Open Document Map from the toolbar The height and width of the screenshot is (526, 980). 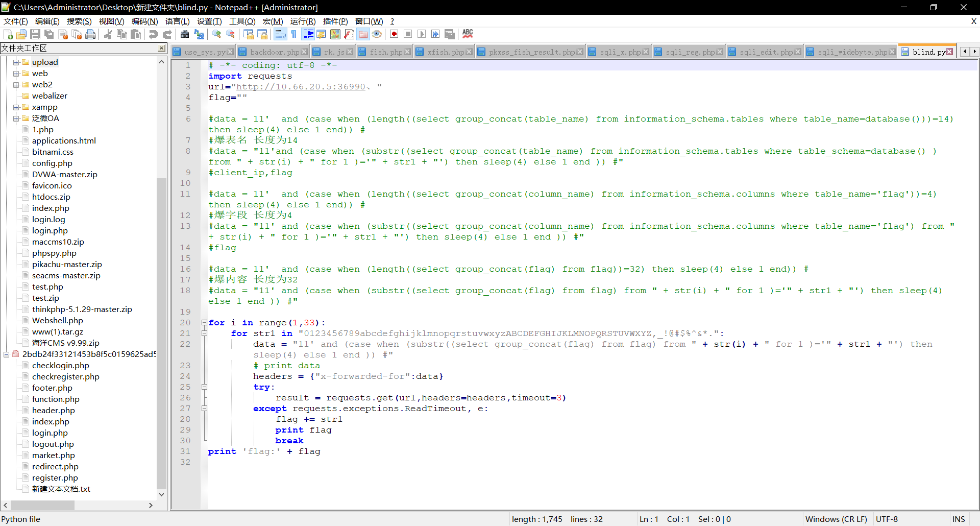point(335,34)
